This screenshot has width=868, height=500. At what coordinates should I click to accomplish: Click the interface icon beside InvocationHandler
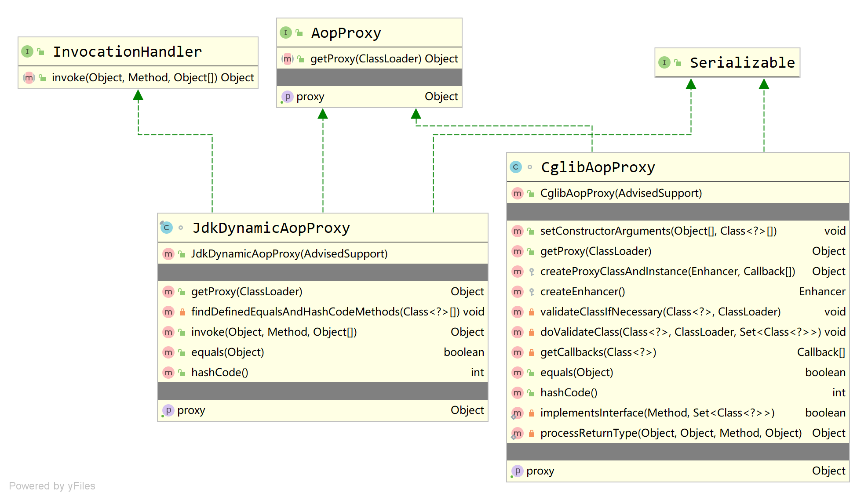27,51
